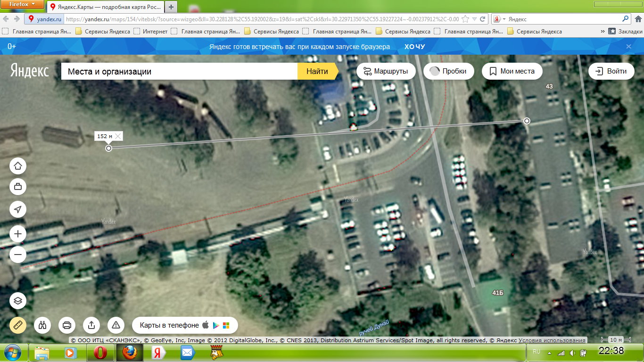The width and height of the screenshot is (644, 362).
Task: Remove the 152 м ruler measurement
Action: (x=118, y=136)
